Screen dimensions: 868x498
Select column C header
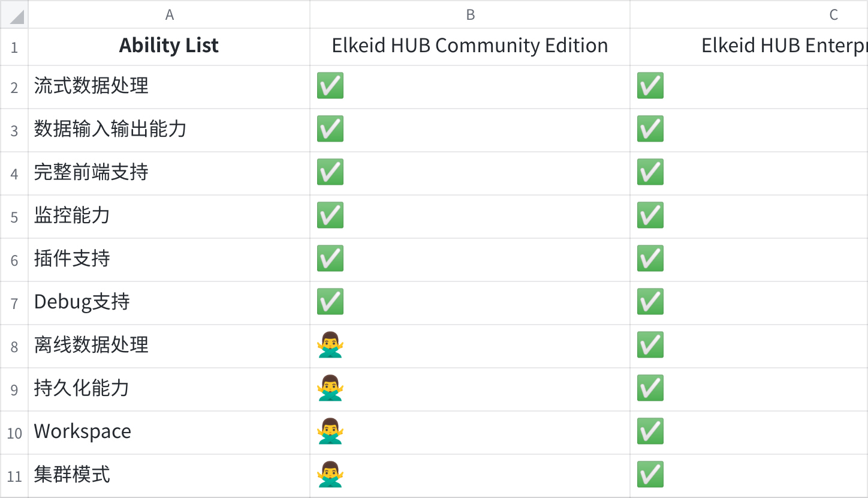[833, 15]
